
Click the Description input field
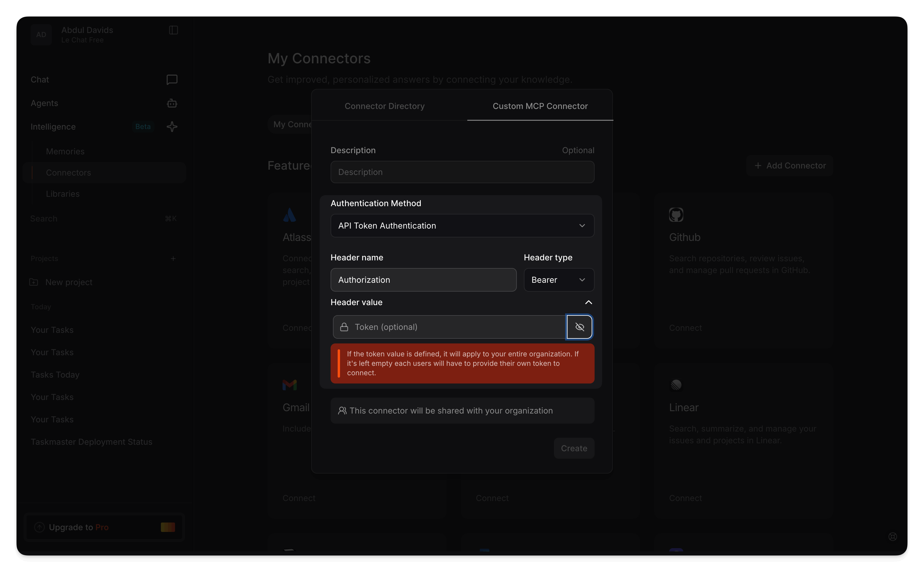click(x=462, y=172)
